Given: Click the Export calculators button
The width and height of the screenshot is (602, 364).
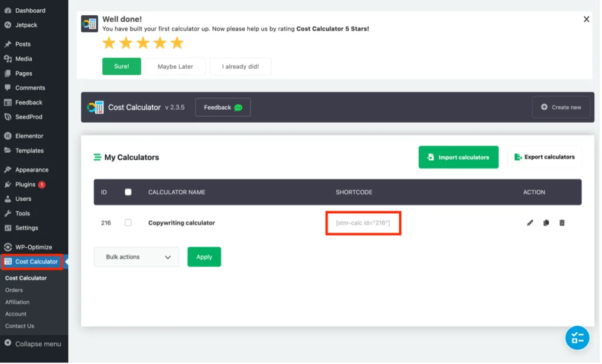Looking at the screenshot, I should (x=544, y=157).
